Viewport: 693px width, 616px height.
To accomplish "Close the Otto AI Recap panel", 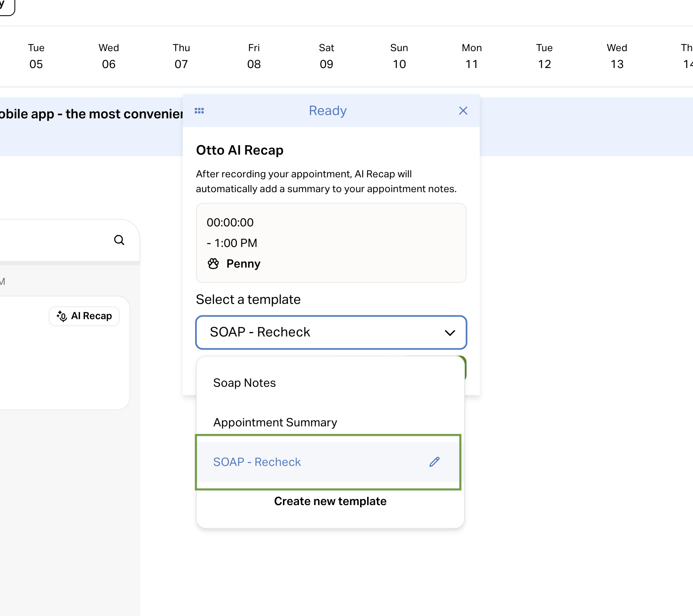I will pyautogui.click(x=463, y=111).
